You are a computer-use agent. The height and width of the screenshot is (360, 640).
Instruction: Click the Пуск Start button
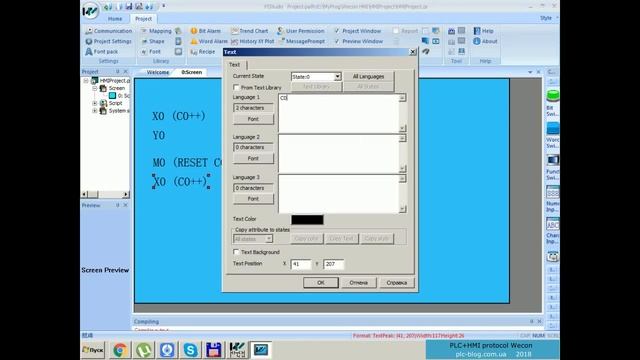(x=93, y=350)
